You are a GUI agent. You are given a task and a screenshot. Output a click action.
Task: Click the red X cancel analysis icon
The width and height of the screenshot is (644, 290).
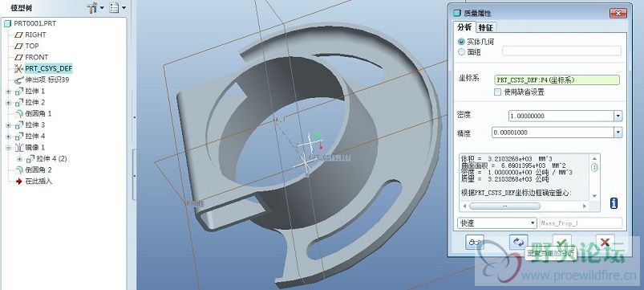(x=605, y=242)
